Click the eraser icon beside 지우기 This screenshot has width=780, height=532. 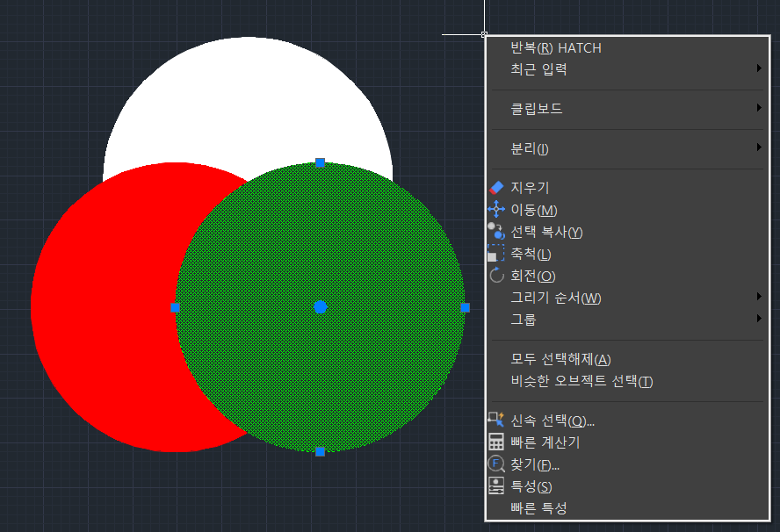(496, 188)
